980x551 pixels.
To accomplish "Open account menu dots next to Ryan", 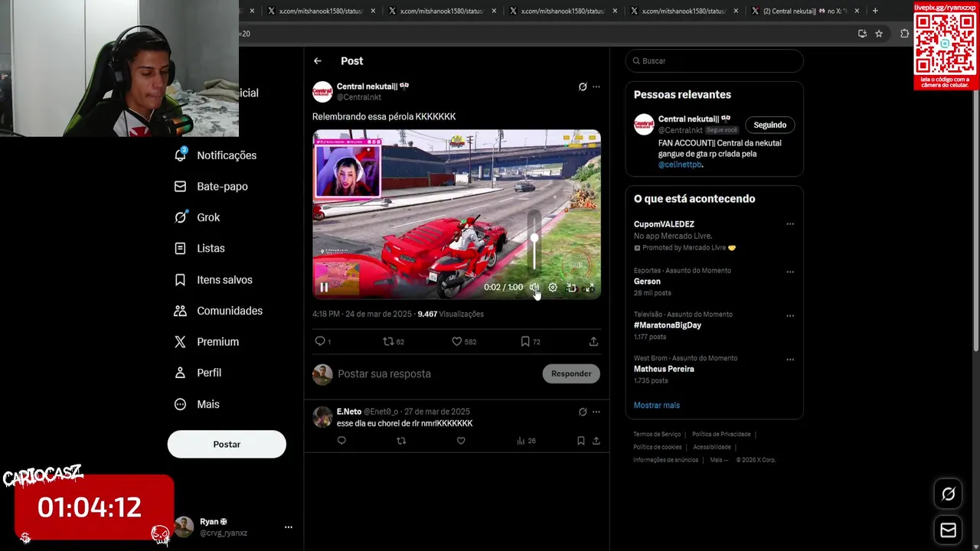I will (289, 527).
